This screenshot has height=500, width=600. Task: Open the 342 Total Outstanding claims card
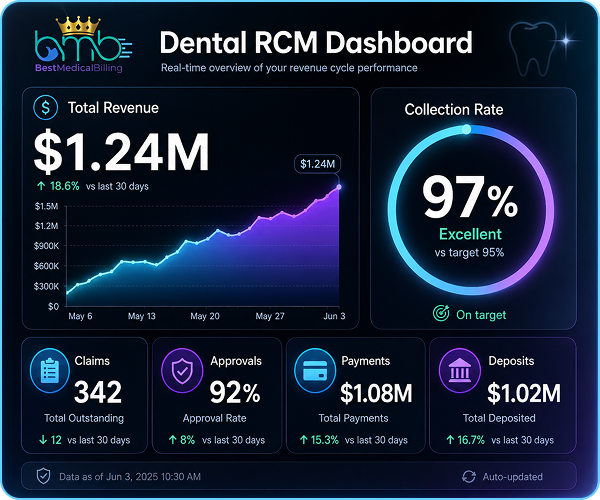[85, 395]
